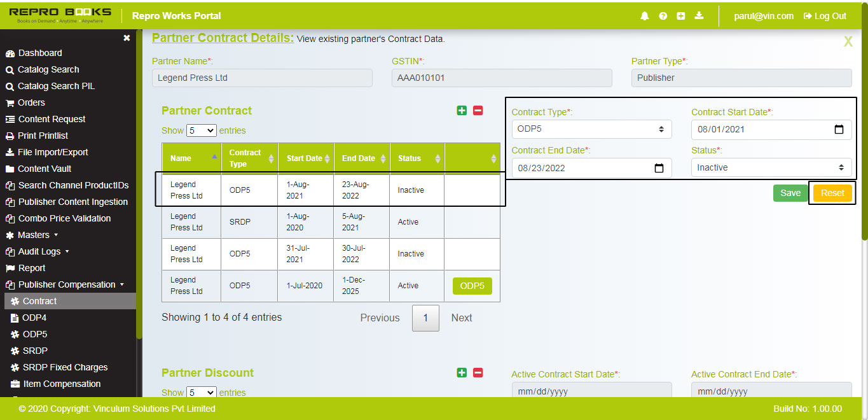Image resolution: width=868 pixels, height=420 pixels.
Task: Click the notification bell icon
Action: click(645, 16)
